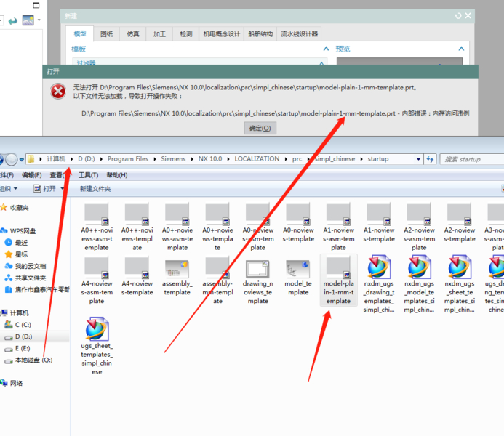Open A0++-noviews-asm-template file

(97, 227)
